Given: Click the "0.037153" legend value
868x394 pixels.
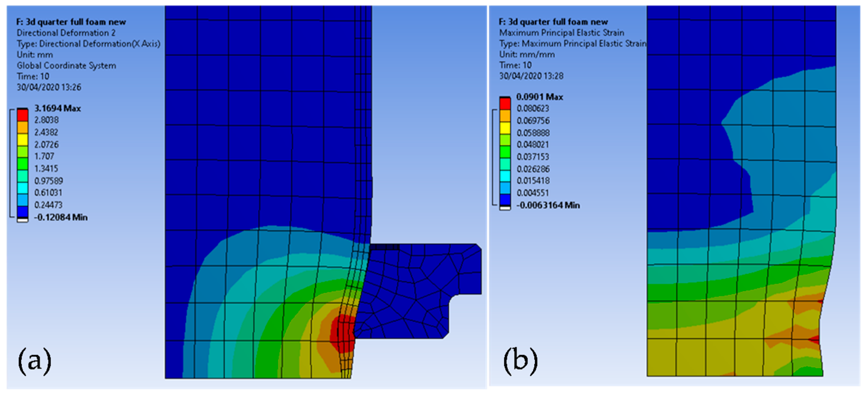Looking at the screenshot, I should point(533,157).
